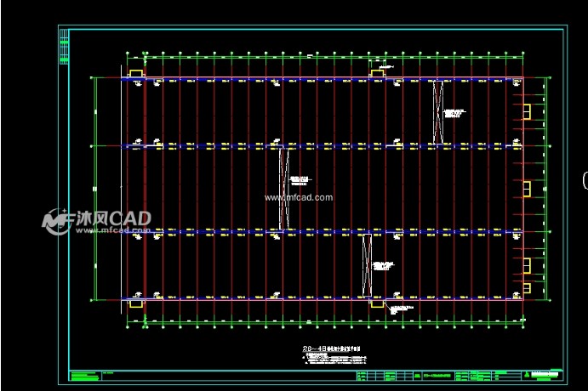Select the yellow bracket symbol on the top edge, right of center

377,73
